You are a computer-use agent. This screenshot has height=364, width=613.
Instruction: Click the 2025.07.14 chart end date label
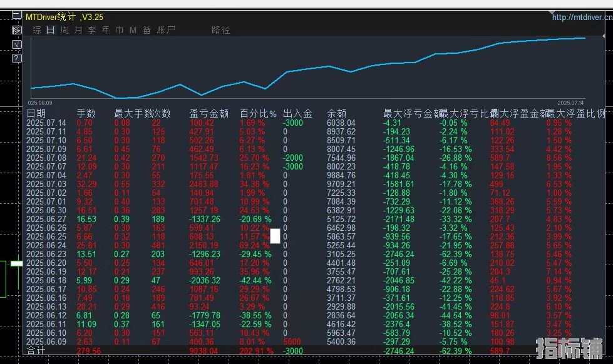pos(570,103)
